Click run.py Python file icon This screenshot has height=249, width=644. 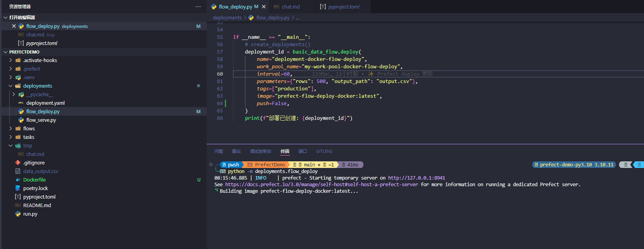(18, 214)
